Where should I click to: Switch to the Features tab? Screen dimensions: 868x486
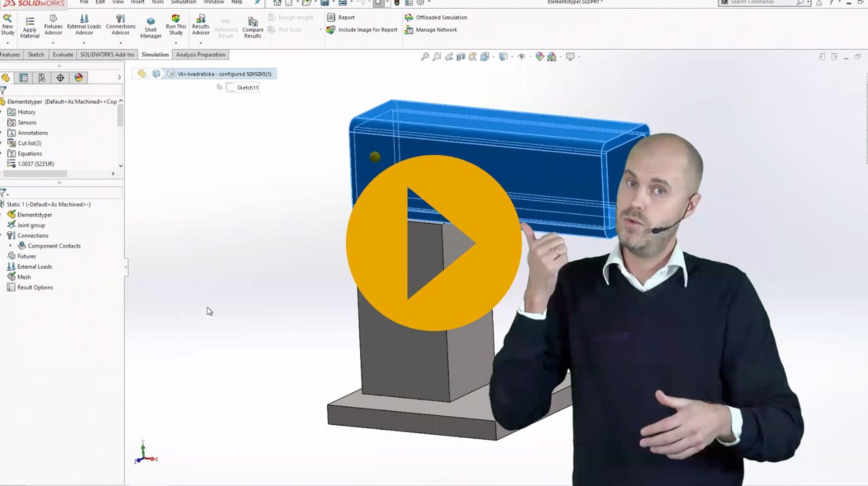pos(10,54)
